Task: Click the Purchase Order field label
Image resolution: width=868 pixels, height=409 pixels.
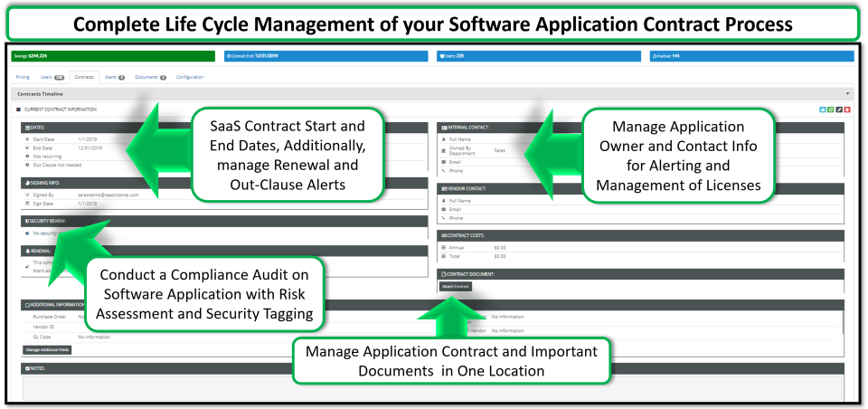Action: 50,317
